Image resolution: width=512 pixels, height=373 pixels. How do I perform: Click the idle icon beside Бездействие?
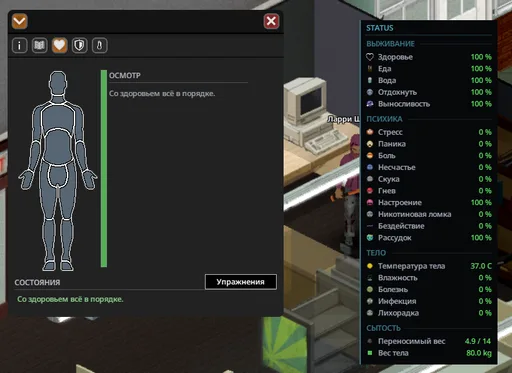370,226
